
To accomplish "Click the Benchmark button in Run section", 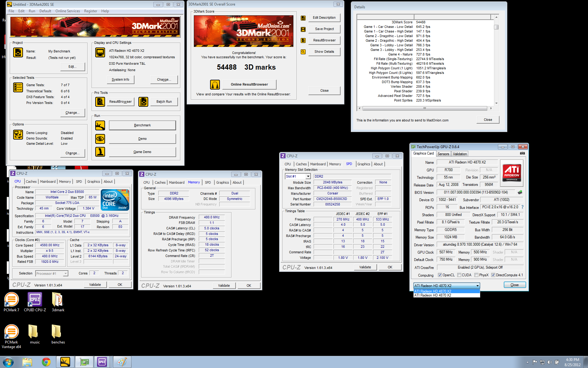I will (x=142, y=125).
